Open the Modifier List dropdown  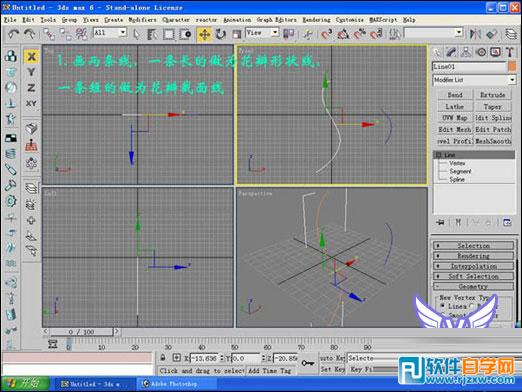tap(512, 80)
